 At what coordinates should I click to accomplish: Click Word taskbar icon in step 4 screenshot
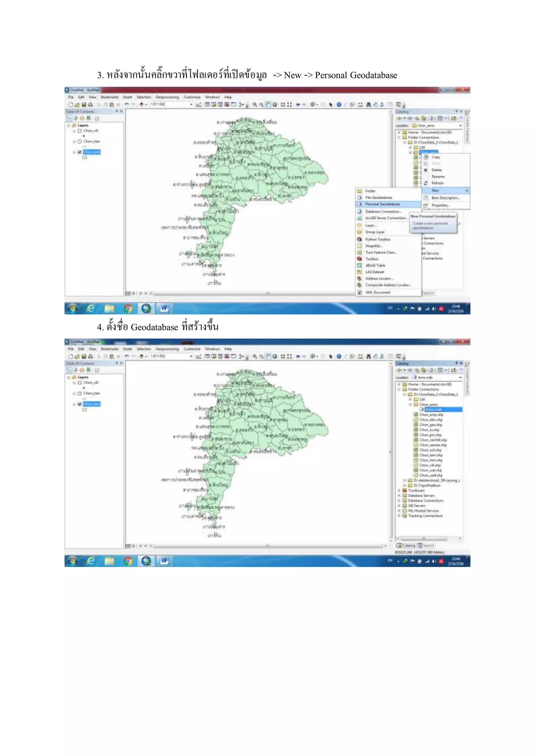164,561
